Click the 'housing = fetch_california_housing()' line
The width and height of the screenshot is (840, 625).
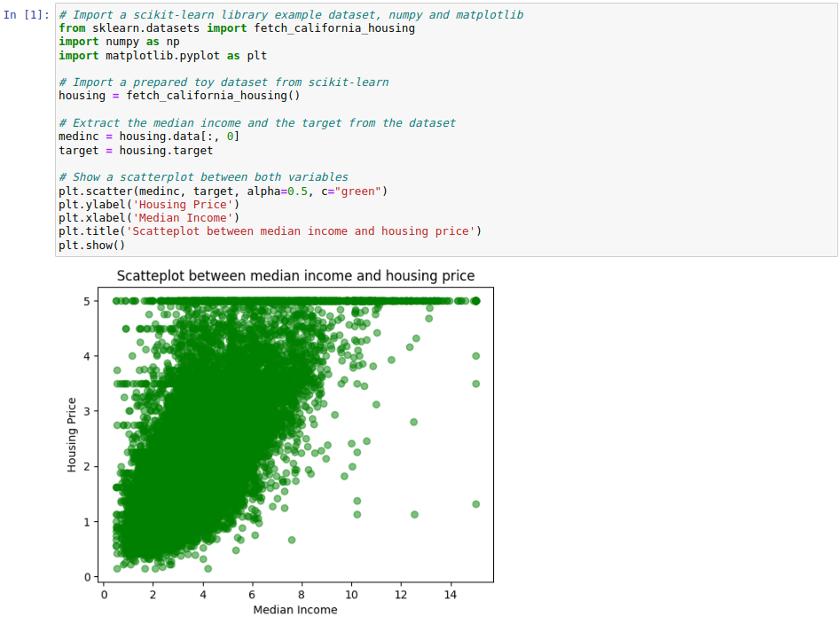(179, 96)
